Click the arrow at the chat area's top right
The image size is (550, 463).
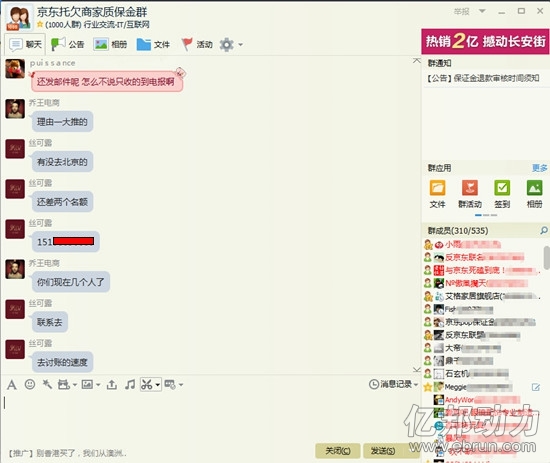416,61
